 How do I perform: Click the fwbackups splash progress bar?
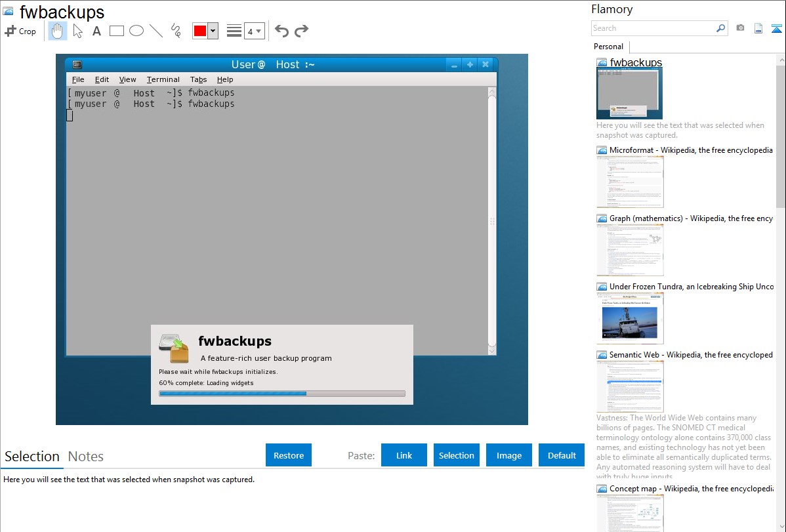(281, 394)
